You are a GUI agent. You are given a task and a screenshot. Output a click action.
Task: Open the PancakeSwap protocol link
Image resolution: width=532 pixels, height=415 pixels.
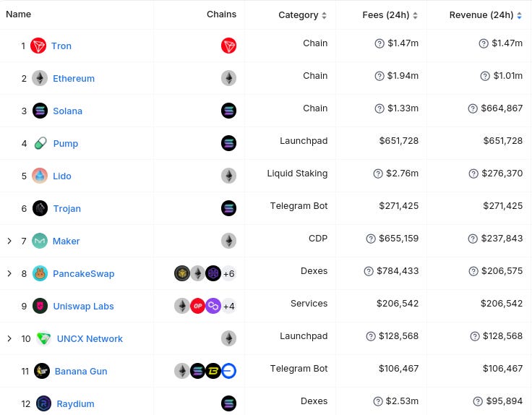click(x=83, y=274)
